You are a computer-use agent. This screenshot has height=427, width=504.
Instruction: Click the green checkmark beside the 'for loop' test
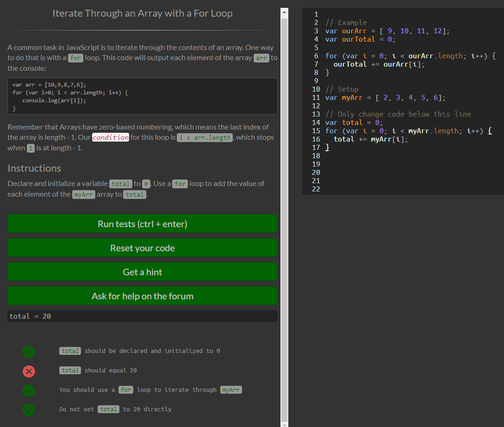click(x=29, y=390)
